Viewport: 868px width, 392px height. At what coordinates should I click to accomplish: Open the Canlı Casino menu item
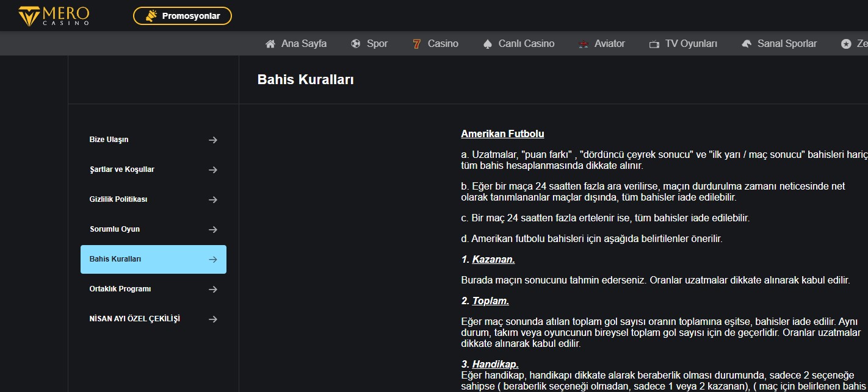[x=526, y=44]
